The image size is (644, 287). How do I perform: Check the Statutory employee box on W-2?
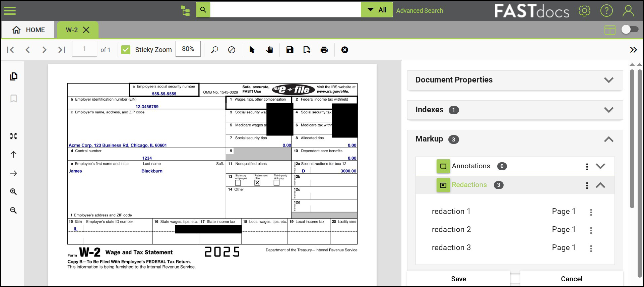tap(238, 183)
